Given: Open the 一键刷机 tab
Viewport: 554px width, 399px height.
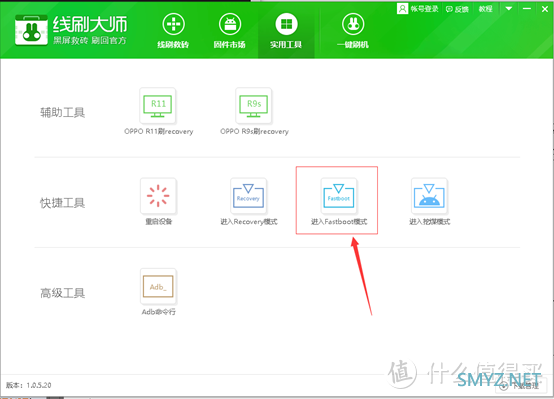Looking at the screenshot, I should pos(353,31).
